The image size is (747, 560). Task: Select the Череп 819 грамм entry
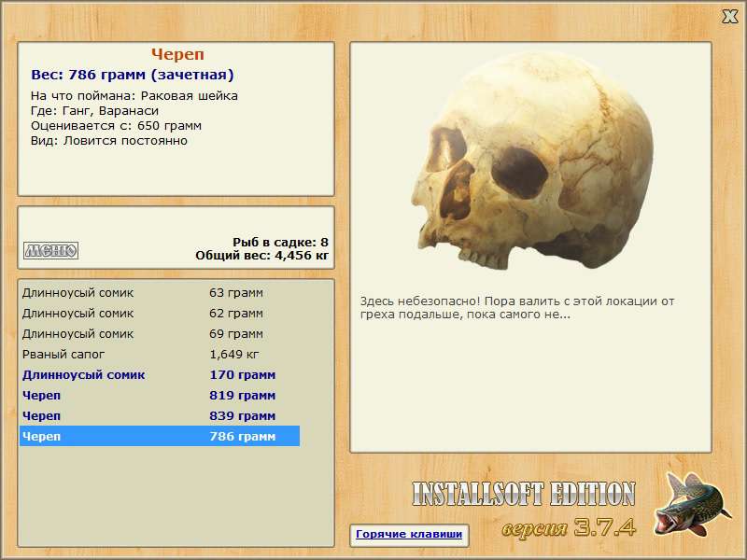(x=159, y=395)
